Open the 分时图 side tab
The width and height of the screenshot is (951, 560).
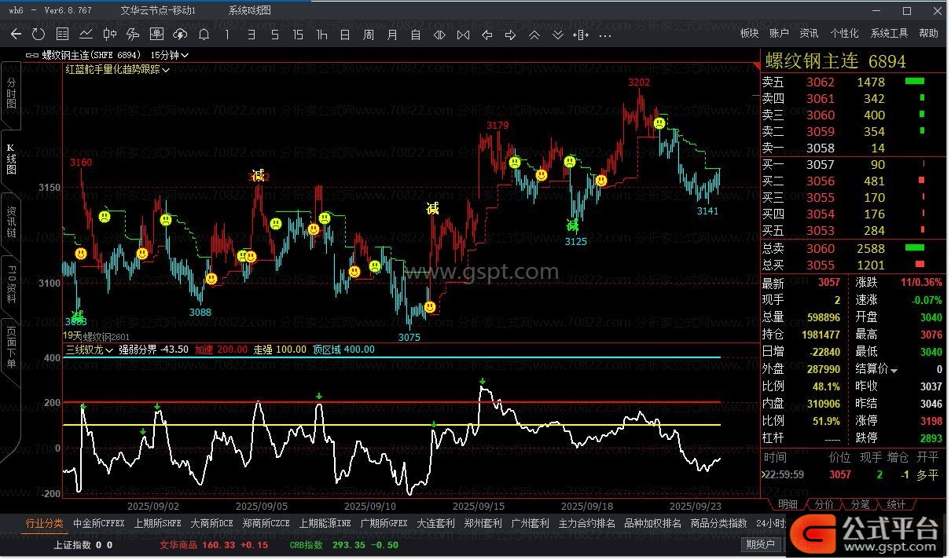[x=11, y=93]
